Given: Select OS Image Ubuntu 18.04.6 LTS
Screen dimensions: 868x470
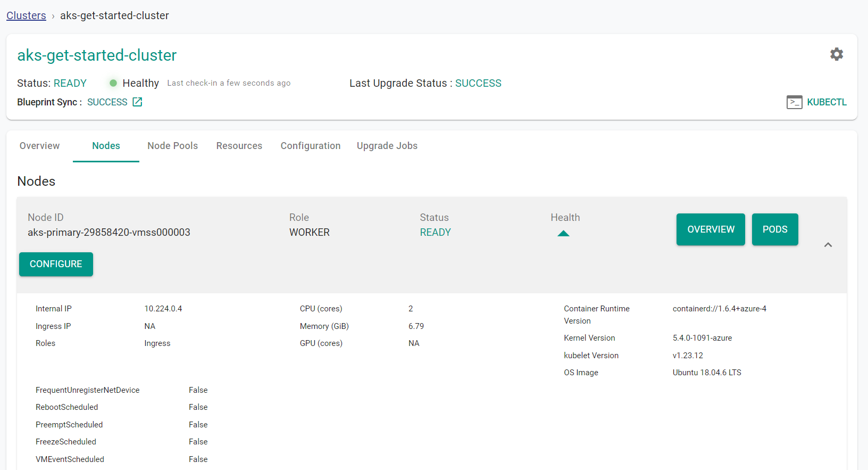Looking at the screenshot, I should coord(707,373).
